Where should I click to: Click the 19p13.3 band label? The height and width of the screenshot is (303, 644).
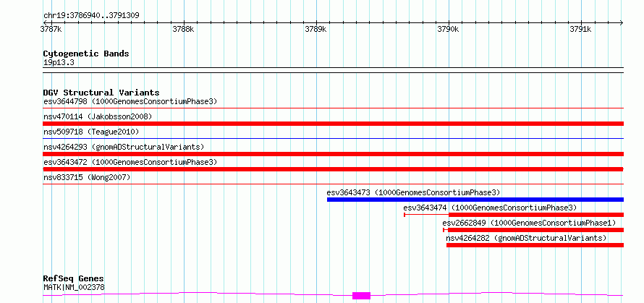click(x=59, y=63)
